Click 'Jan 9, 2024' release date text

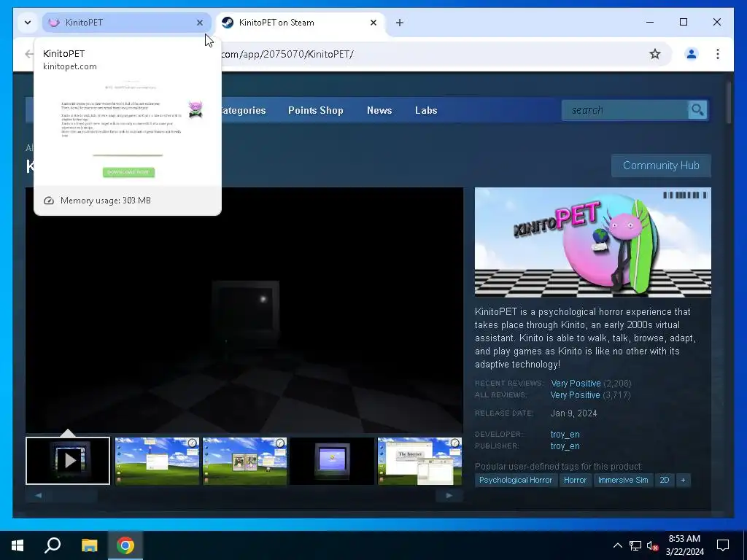(573, 413)
